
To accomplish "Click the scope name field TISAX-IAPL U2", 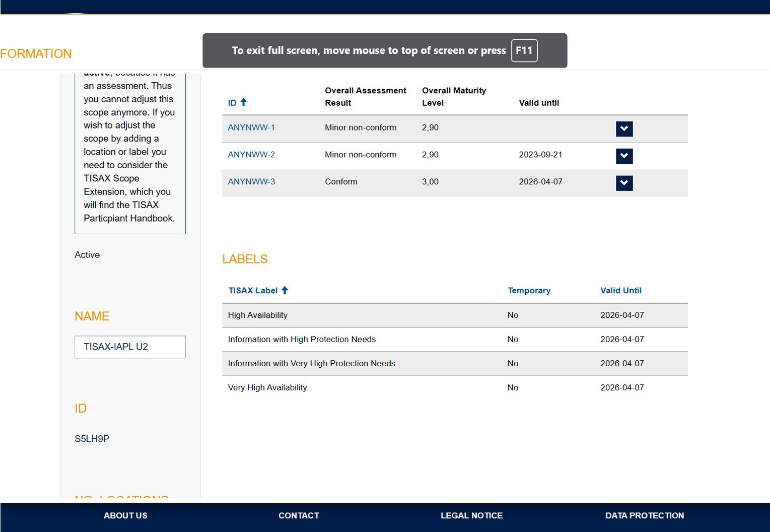I will click(130, 347).
